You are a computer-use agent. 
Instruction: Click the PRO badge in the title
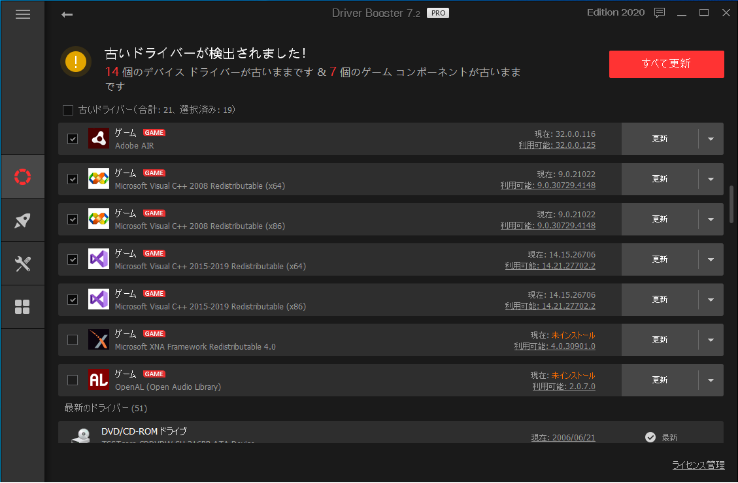(x=438, y=13)
